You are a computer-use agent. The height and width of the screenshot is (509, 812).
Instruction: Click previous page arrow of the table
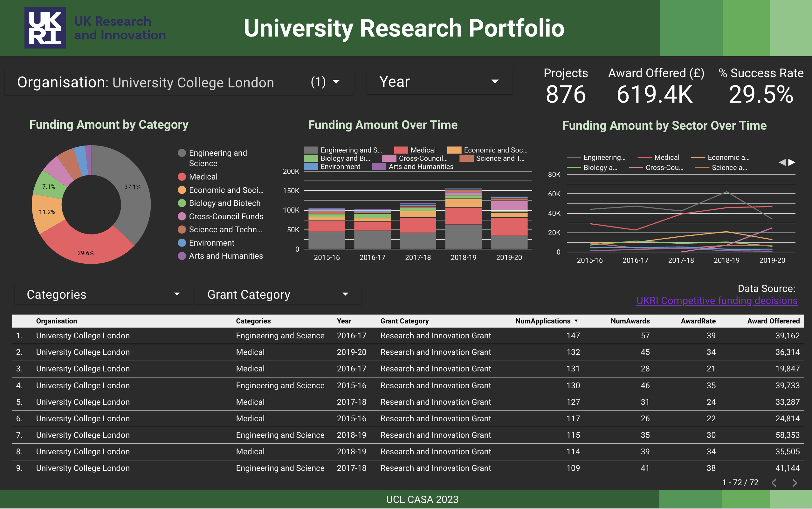coord(774,483)
